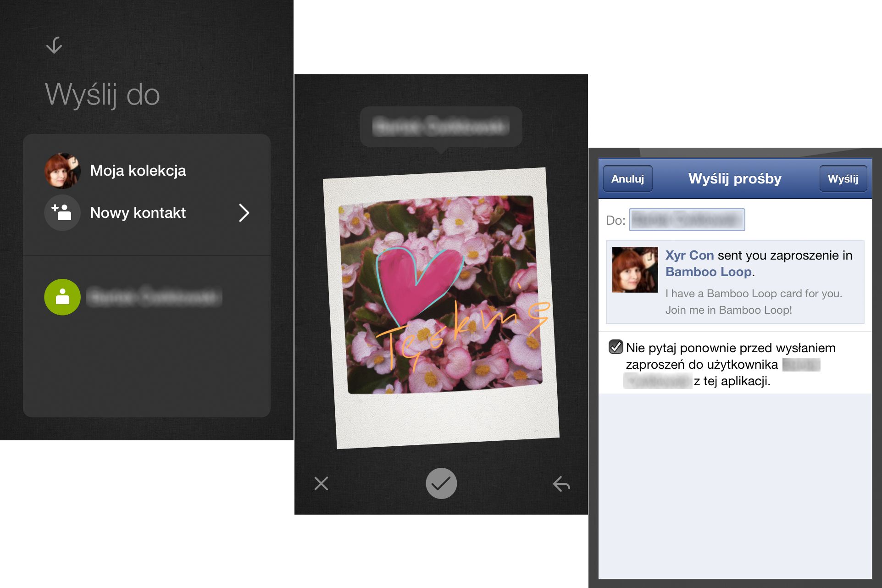The image size is (882, 588).
Task: Uncheck the Nie pytaj ponownie checkbox
Action: (x=616, y=347)
